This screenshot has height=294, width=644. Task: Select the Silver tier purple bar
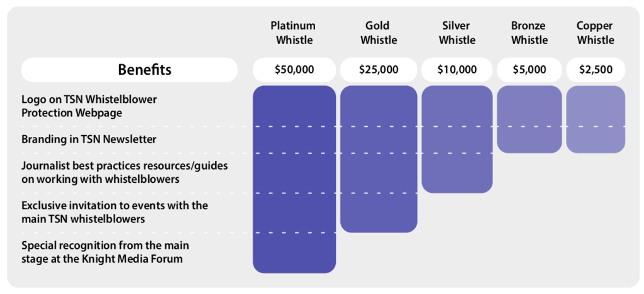pos(457,139)
